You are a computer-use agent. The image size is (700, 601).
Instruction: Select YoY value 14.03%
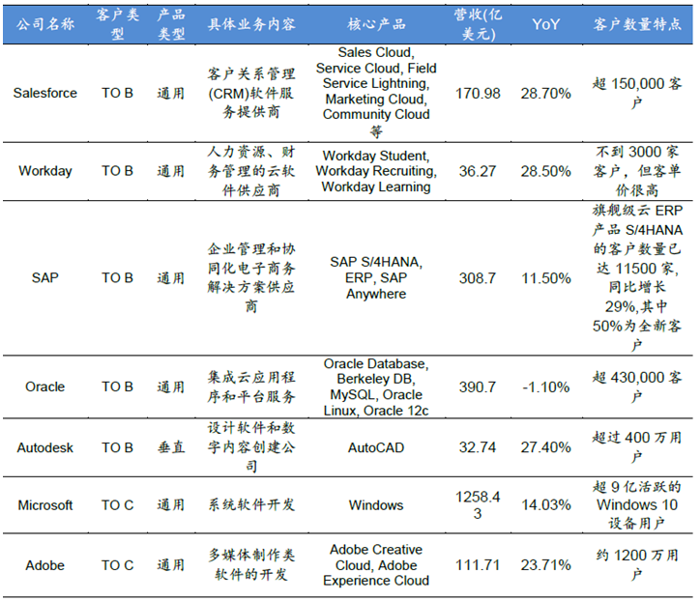click(545, 504)
